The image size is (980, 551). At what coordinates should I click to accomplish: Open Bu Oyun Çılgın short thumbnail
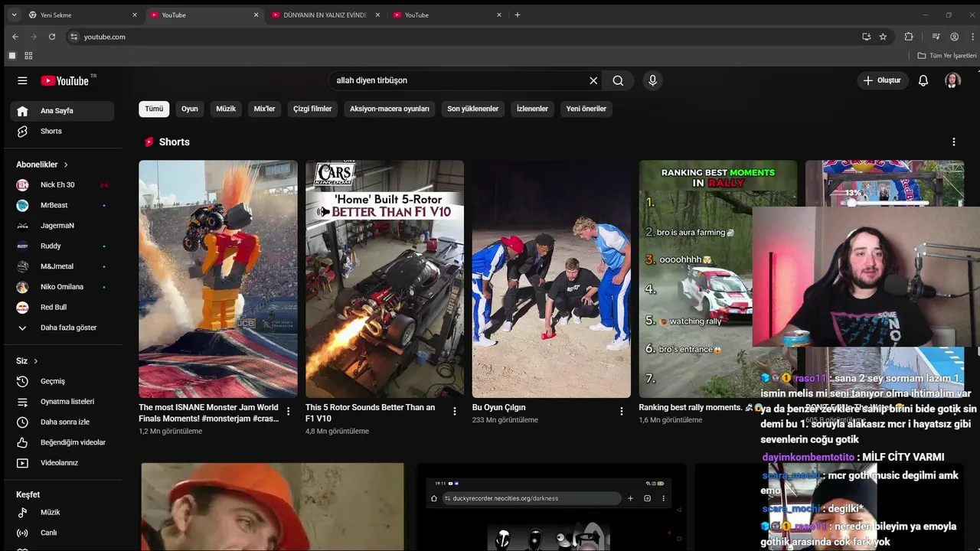[x=551, y=279]
